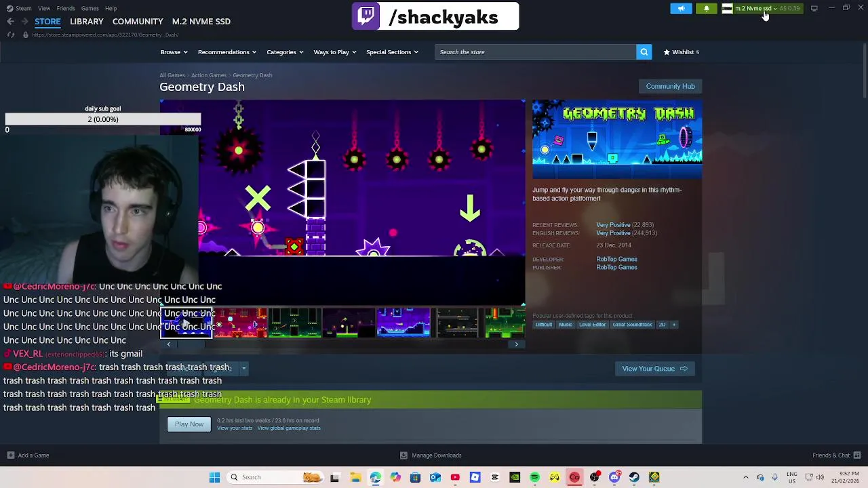Open the View your stats link

coord(235,428)
